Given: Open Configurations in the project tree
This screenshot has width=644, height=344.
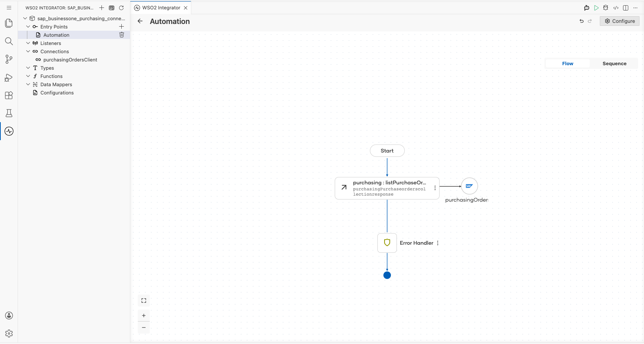Looking at the screenshot, I should 57,93.
